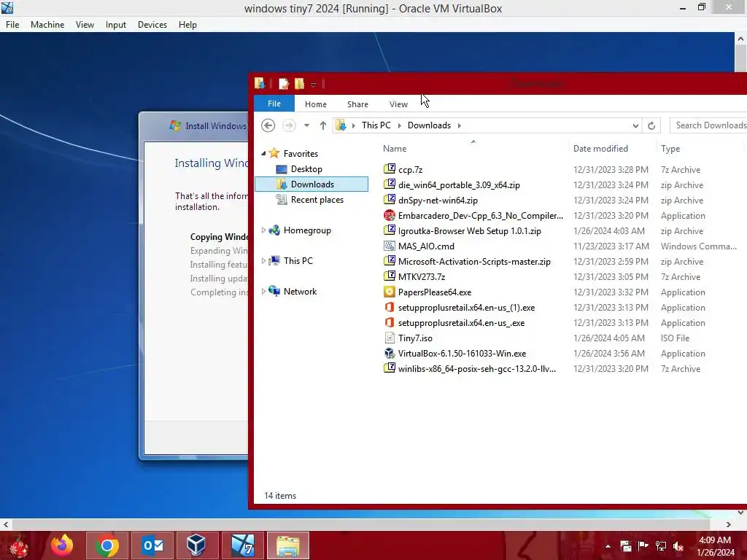Click the muted volume tray icon
The image size is (747, 560).
(678, 546)
